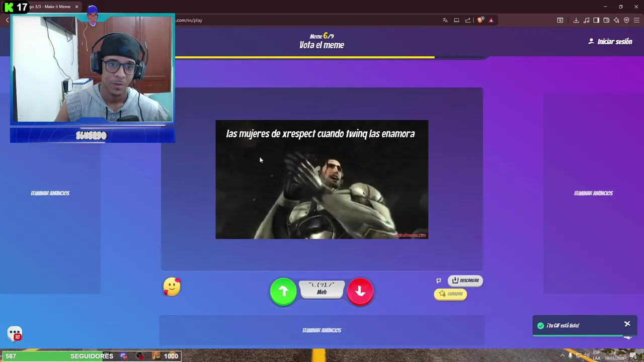Dismiss the 'Tu GIF está listo' notification
This screenshot has height=362, width=644.
(x=627, y=324)
